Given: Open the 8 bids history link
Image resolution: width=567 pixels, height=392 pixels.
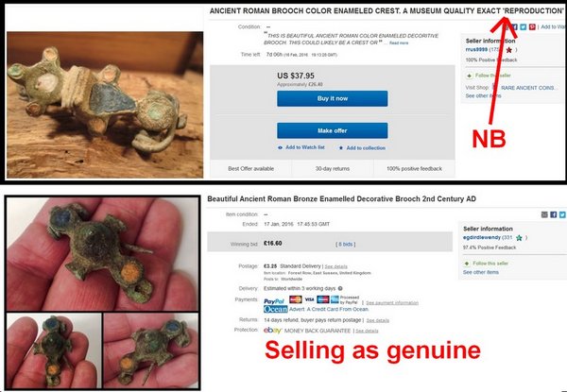Looking at the screenshot, I should [x=346, y=245].
